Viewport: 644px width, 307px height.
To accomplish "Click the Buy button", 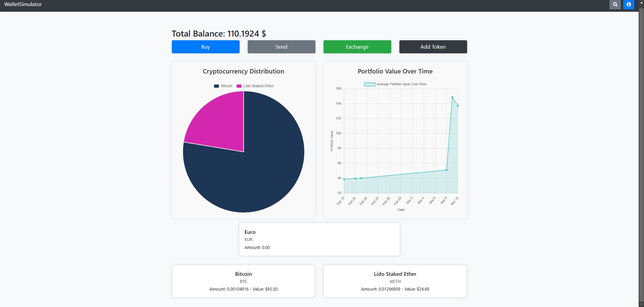I will [x=205, y=47].
